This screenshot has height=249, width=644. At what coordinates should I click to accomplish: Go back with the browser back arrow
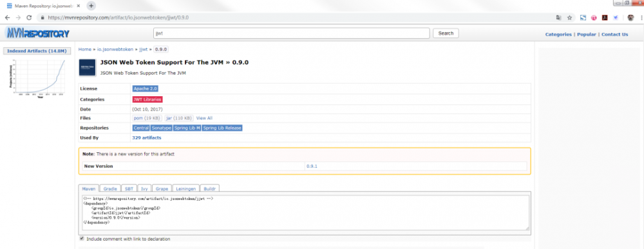click(x=7, y=17)
